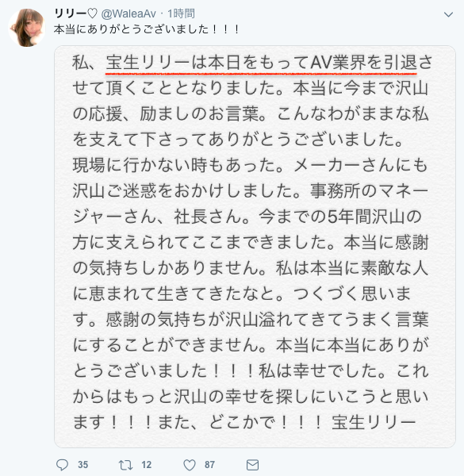The width and height of the screenshot is (464, 476).
Task: Open the リリー♡ display name profile link
Action: pyautogui.click(x=75, y=13)
